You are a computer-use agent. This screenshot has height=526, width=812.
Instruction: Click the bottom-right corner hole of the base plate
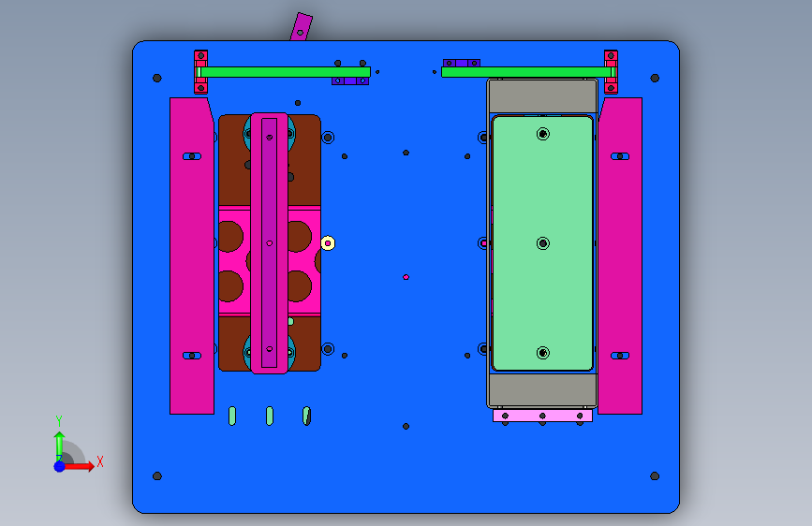click(655, 475)
